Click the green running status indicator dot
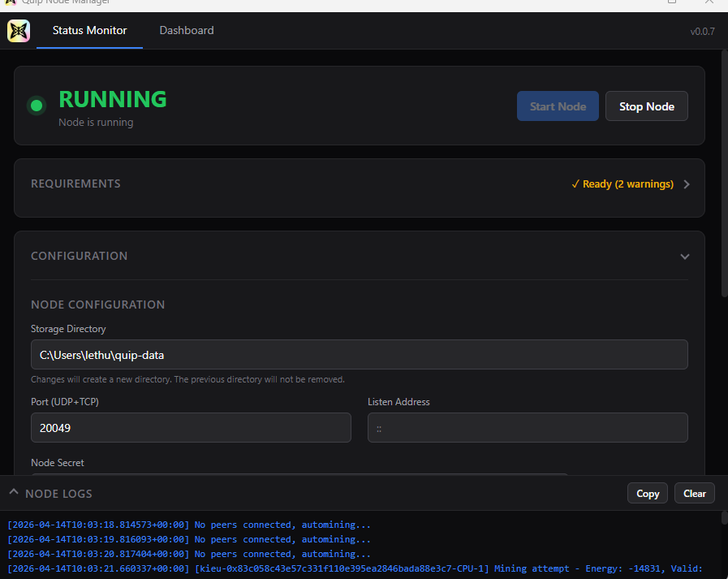The height and width of the screenshot is (579, 728). [37, 106]
